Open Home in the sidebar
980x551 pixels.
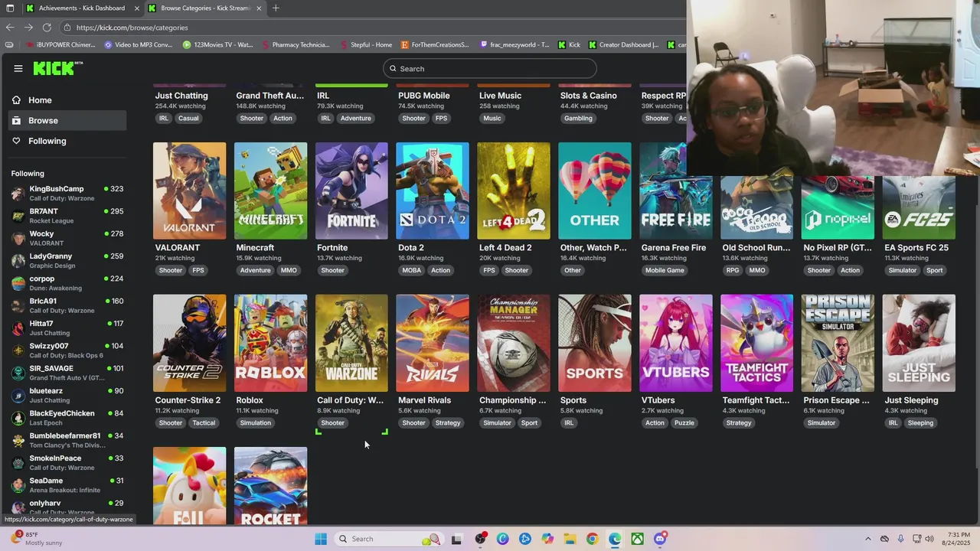click(x=67, y=100)
